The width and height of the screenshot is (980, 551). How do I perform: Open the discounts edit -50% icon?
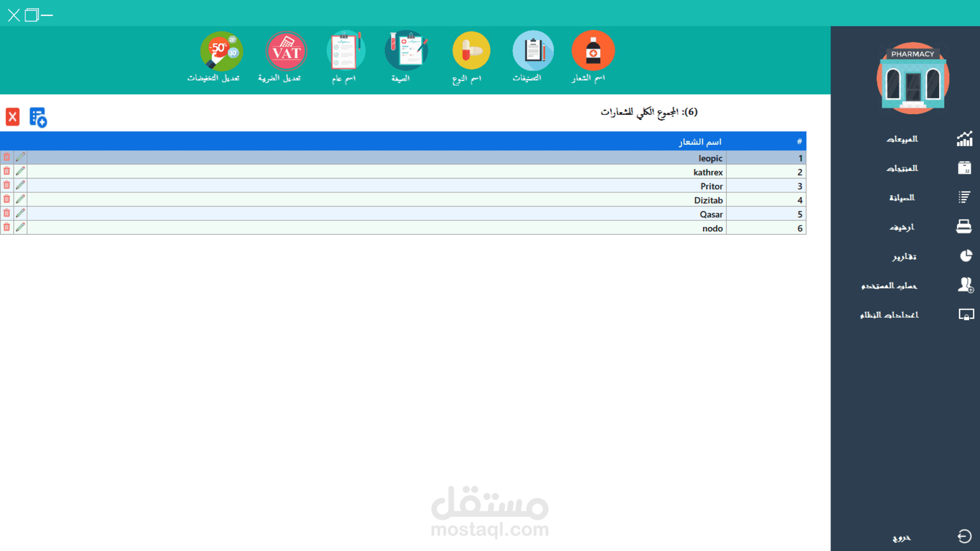coord(221,51)
